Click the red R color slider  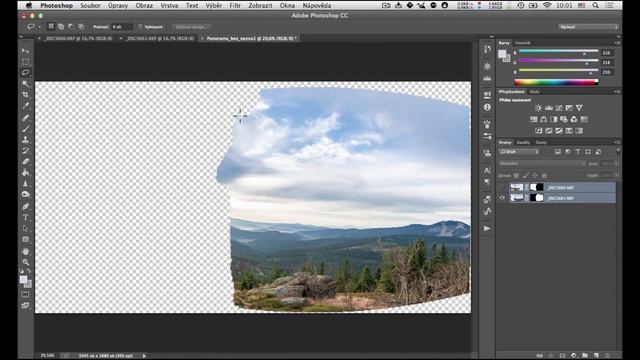558,52
